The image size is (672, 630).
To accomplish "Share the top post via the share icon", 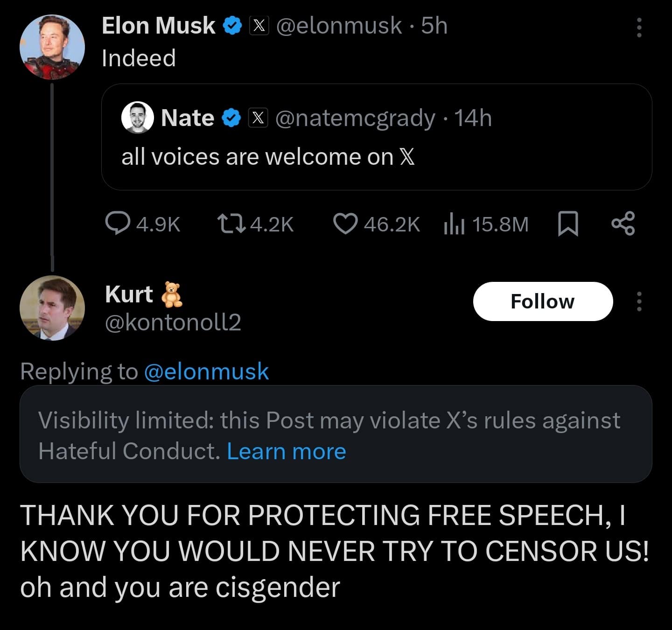I will coord(623,224).
